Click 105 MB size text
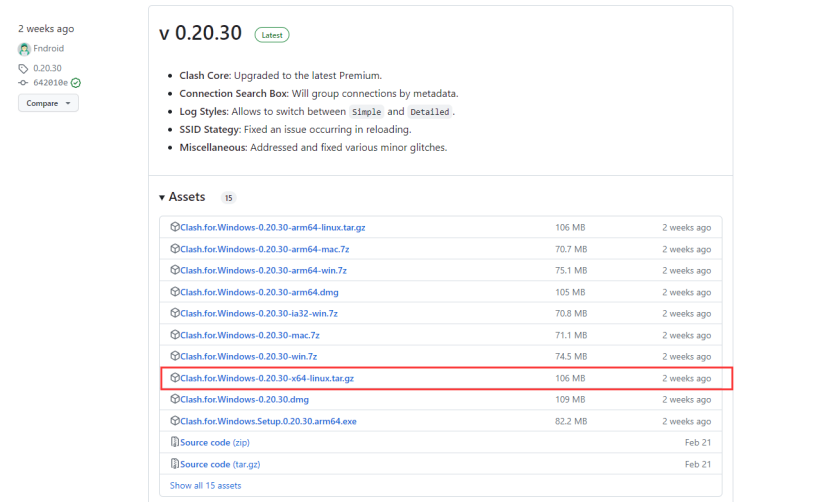This screenshot has width=827, height=502. coord(570,292)
